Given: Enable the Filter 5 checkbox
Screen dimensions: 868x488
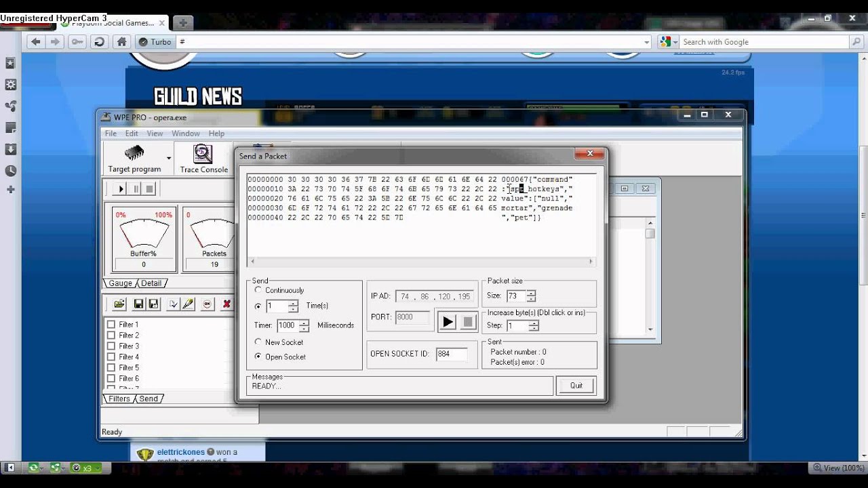Looking at the screenshot, I should (x=111, y=368).
